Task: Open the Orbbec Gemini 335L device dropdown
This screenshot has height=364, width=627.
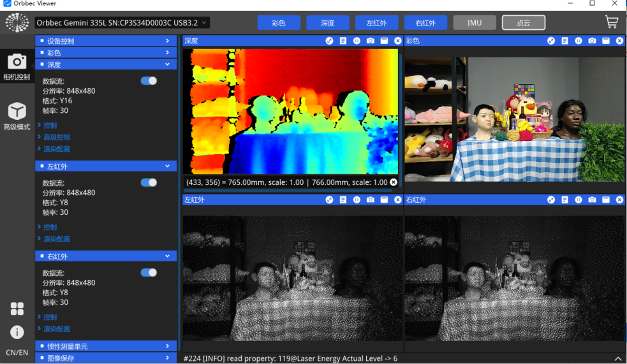Action: [x=121, y=23]
